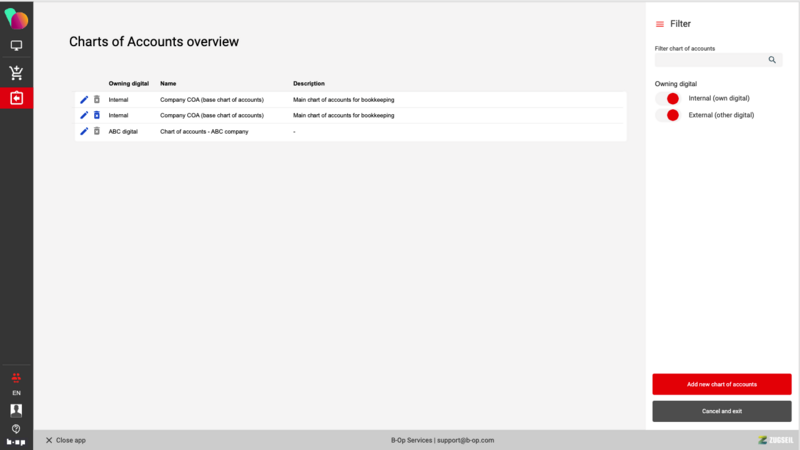Edit the first Company COA row with the pencil
The width and height of the screenshot is (800, 450).
(84, 100)
